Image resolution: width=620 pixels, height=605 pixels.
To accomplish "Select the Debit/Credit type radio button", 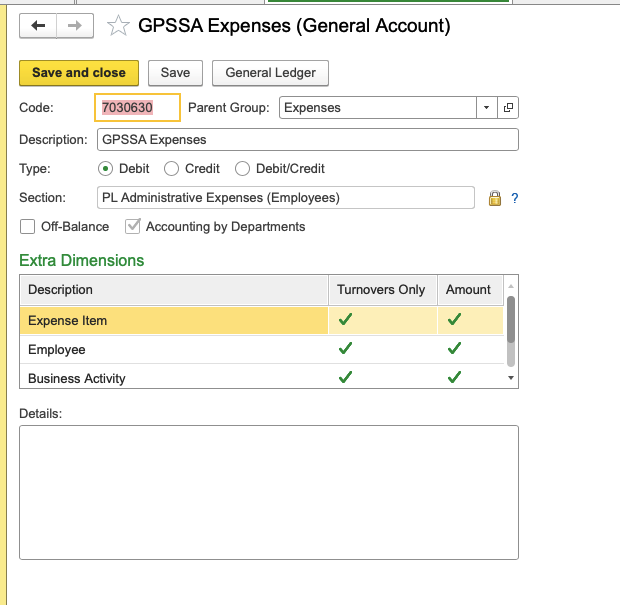I will [242, 169].
